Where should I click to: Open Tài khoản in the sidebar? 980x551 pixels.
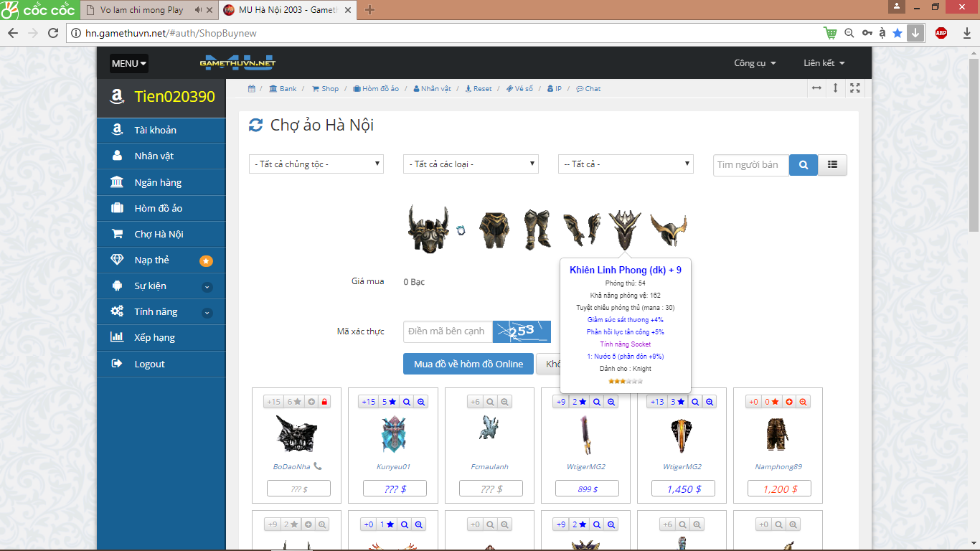click(161, 130)
